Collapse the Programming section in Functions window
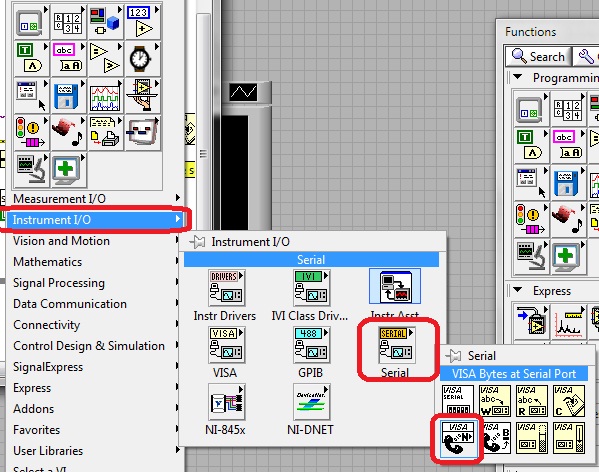This screenshot has height=472, width=599. (518, 77)
